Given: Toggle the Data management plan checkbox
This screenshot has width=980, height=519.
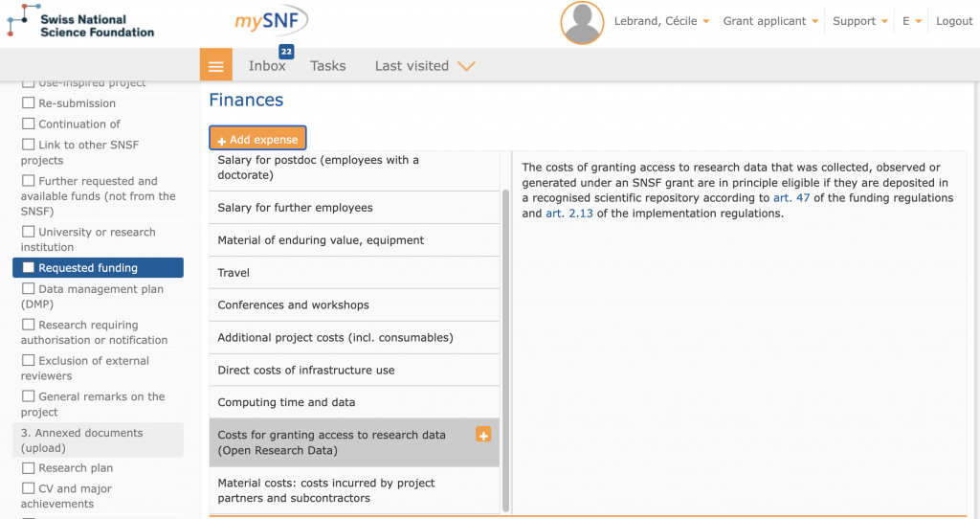Looking at the screenshot, I should pyautogui.click(x=29, y=289).
